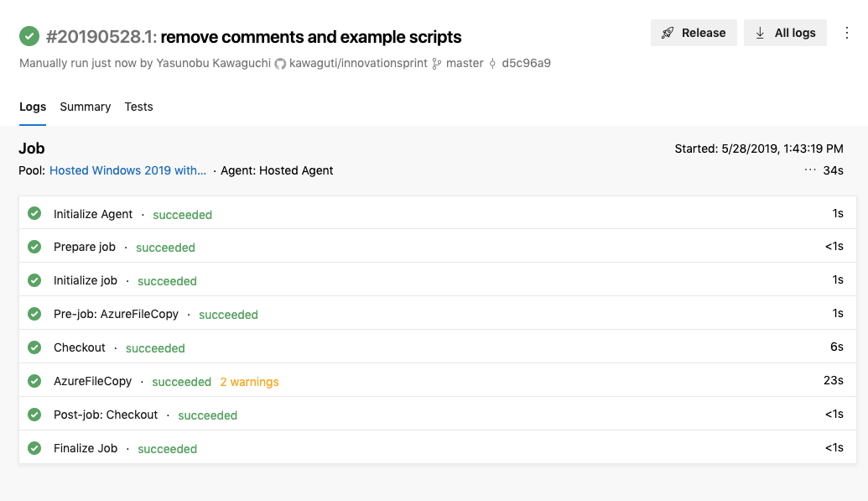Open the more options vertical ellipsis menu
This screenshot has width=868, height=501.
click(846, 33)
